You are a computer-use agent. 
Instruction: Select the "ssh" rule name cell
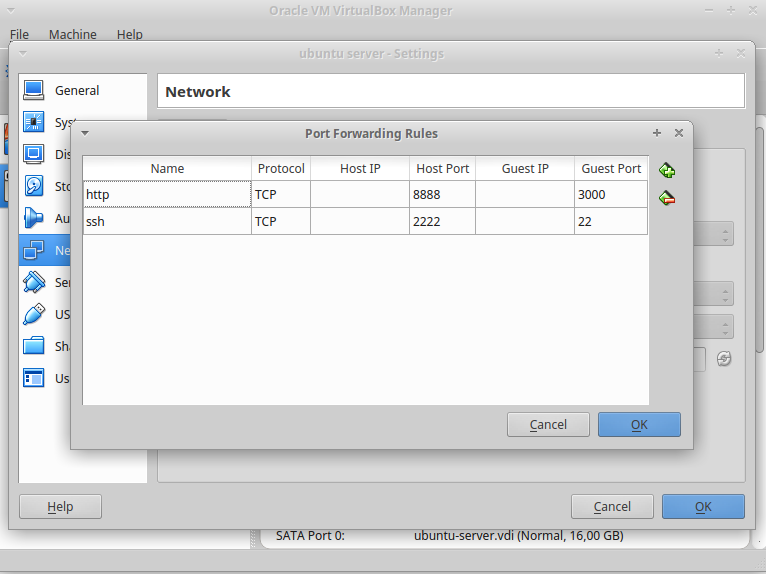point(167,221)
